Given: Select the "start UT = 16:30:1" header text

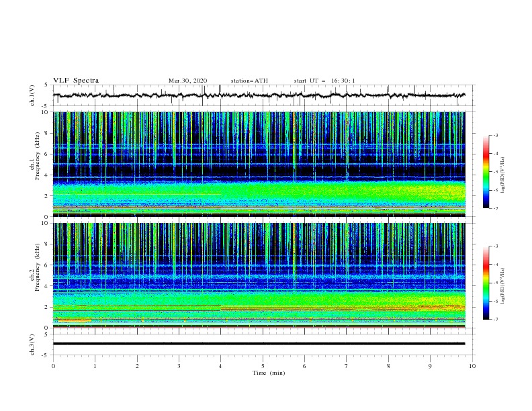Looking at the screenshot, I should coord(324,81).
